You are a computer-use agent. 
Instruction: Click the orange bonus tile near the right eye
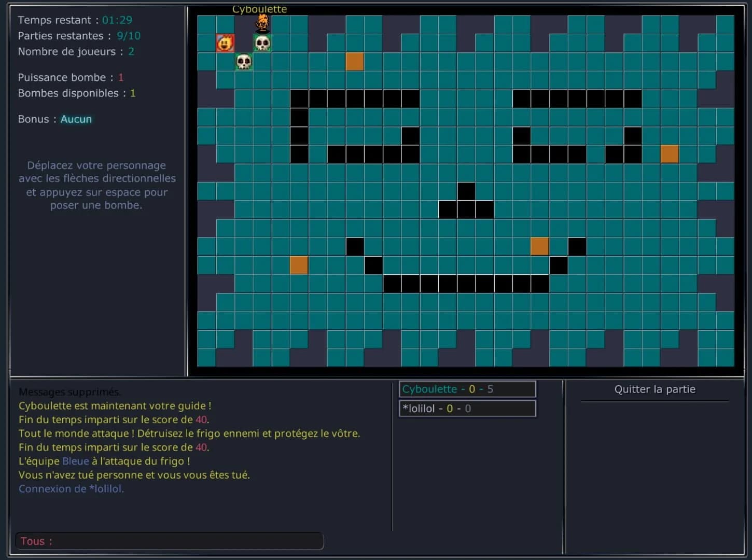click(x=539, y=246)
